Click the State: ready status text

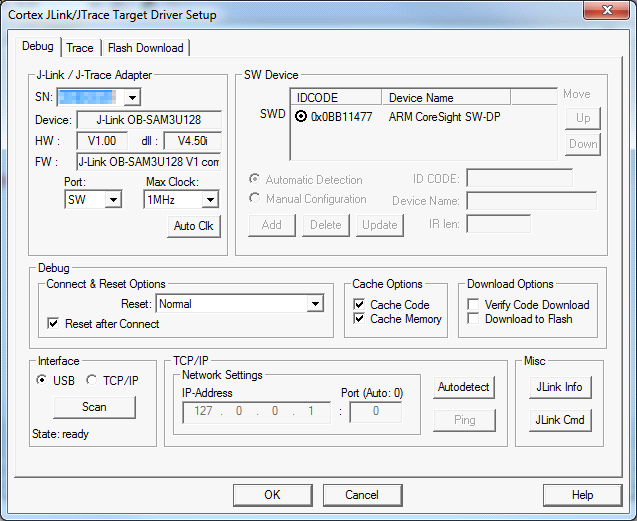(60, 434)
